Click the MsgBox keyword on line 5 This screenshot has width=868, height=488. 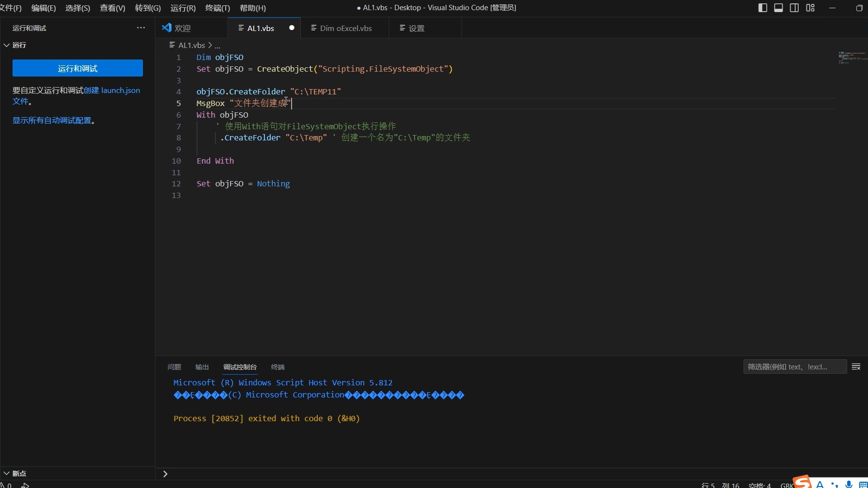(x=211, y=103)
